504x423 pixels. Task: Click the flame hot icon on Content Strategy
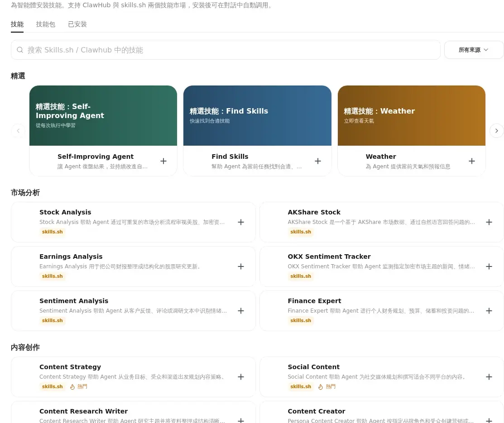(x=72, y=387)
